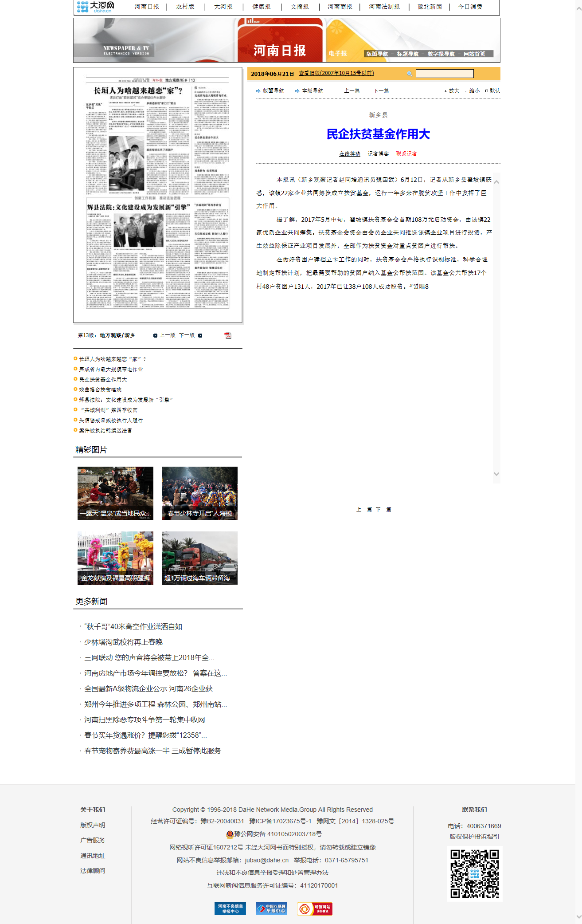Go to 网站首页 from the banner
Viewport: 582px width, 924px height.
point(474,54)
